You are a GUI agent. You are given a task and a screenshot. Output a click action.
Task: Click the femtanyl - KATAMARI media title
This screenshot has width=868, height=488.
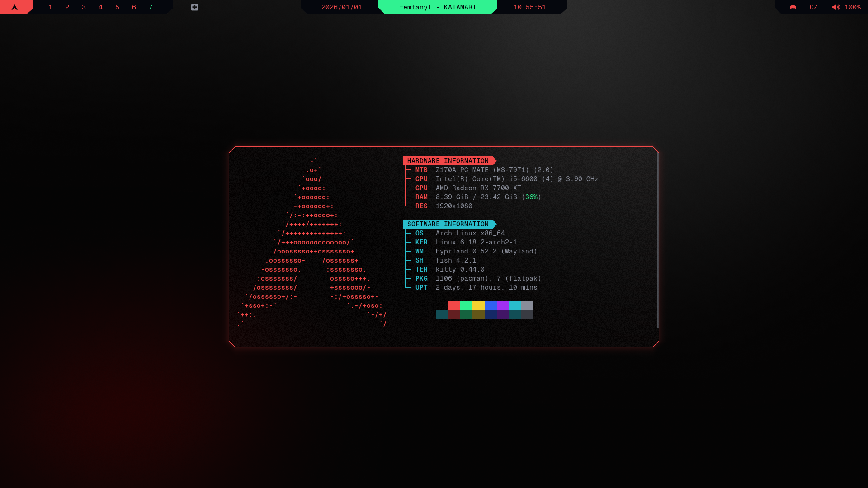pyautogui.click(x=438, y=7)
